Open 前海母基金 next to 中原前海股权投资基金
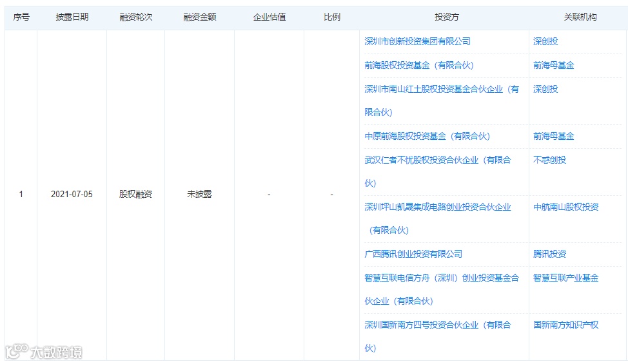The height and width of the screenshot is (364, 628). click(x=553, y=136)
